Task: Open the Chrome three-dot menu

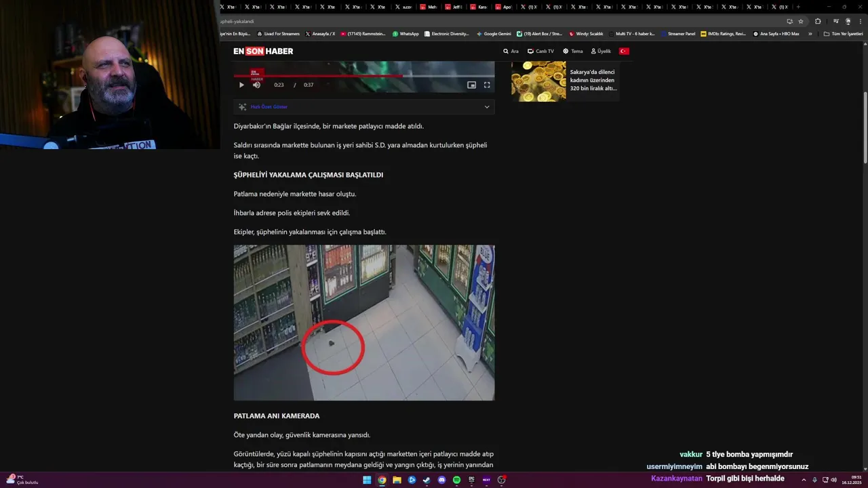Action: click(x=861, y=21)
